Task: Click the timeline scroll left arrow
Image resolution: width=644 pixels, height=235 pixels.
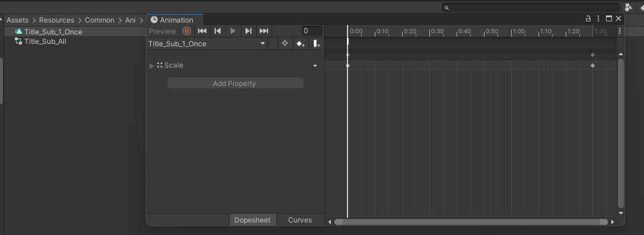Action: point(329,222)
